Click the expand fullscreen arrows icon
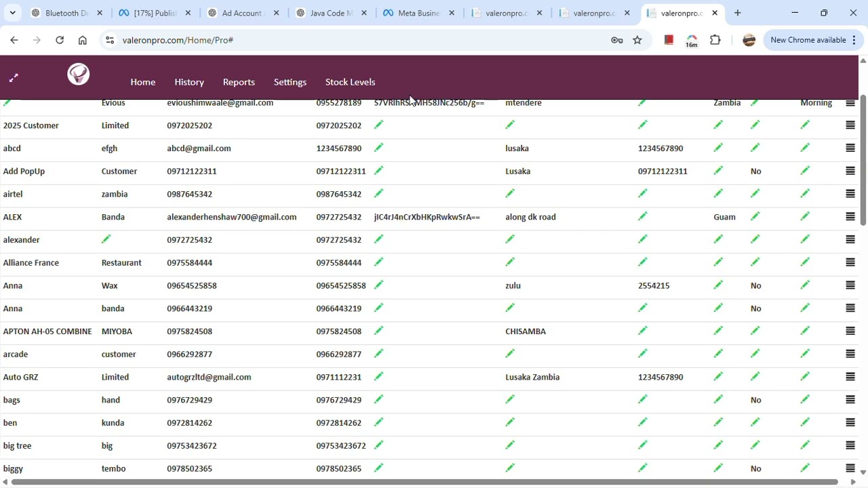The width and height of the screenshot is (868, 488). click(14, 78)
